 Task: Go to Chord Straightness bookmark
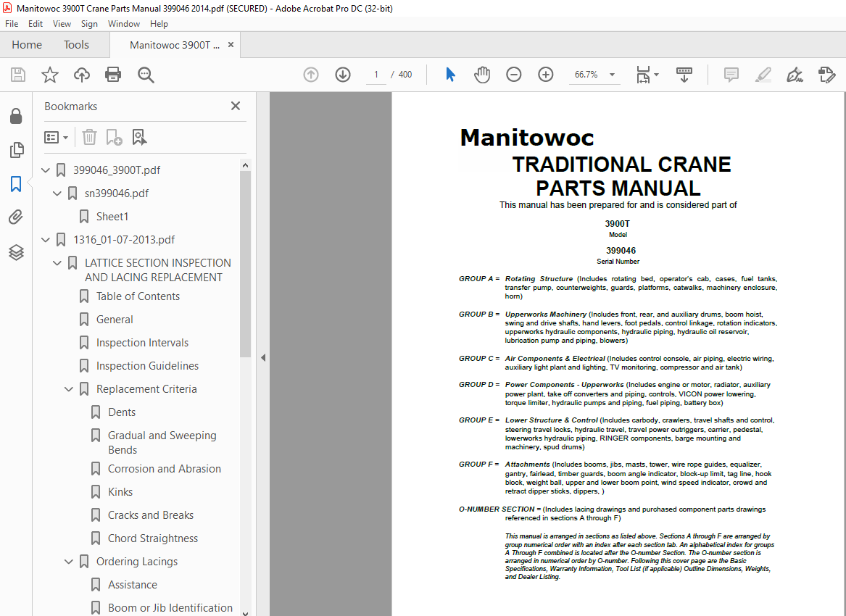point(153,538)
